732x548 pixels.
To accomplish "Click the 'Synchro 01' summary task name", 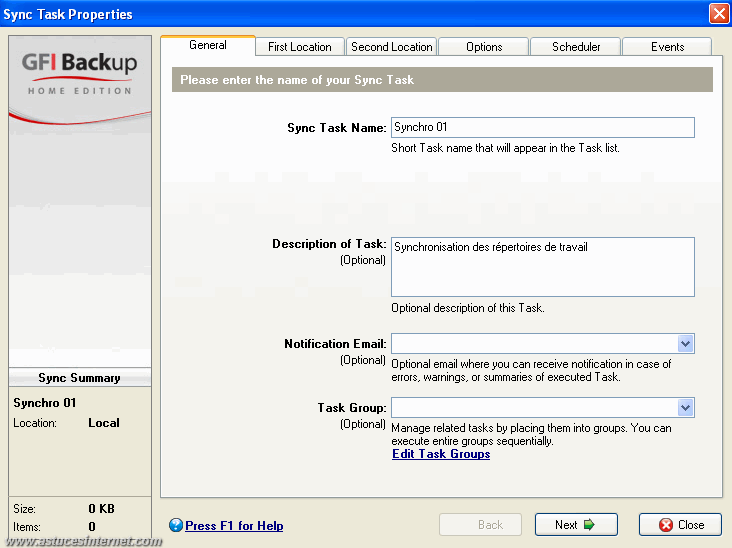I will [x=45, y=403].
